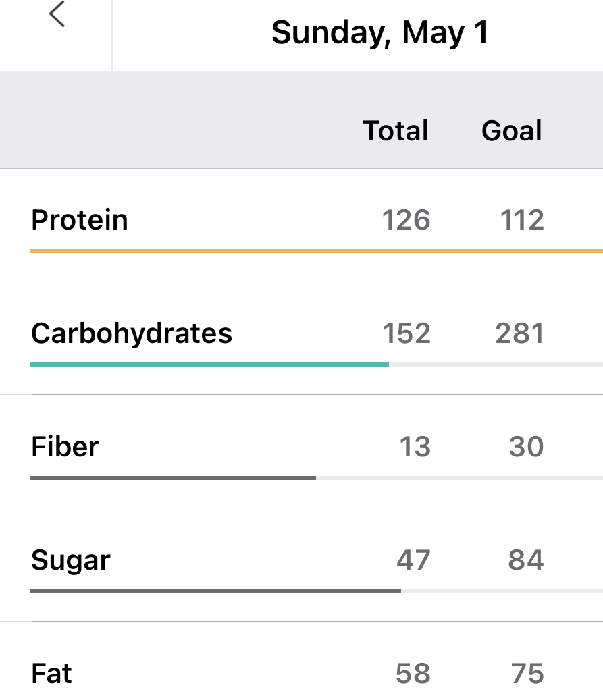Tap Fat goal value 75
603x700 pixels.
[x=527, y=674]
